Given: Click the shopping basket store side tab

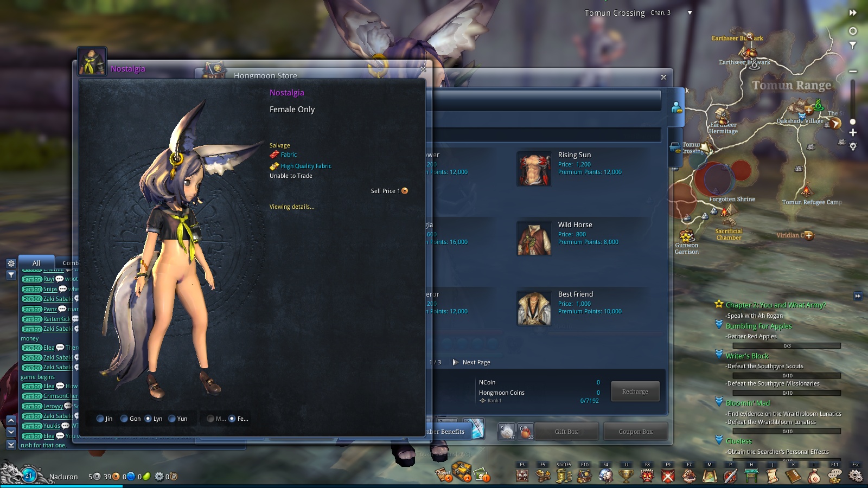Looking at the screenshot, I should [x=675, y=147].
